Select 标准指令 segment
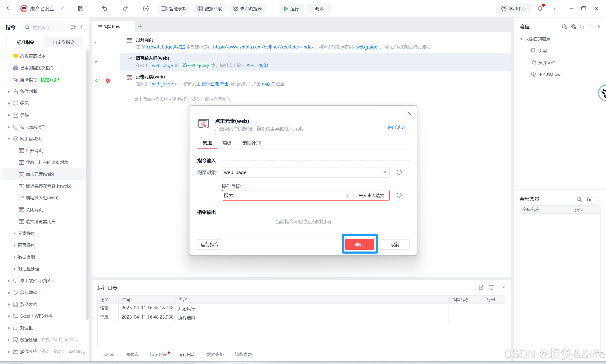This screenshot has width=606, height=364. point(25,42)
